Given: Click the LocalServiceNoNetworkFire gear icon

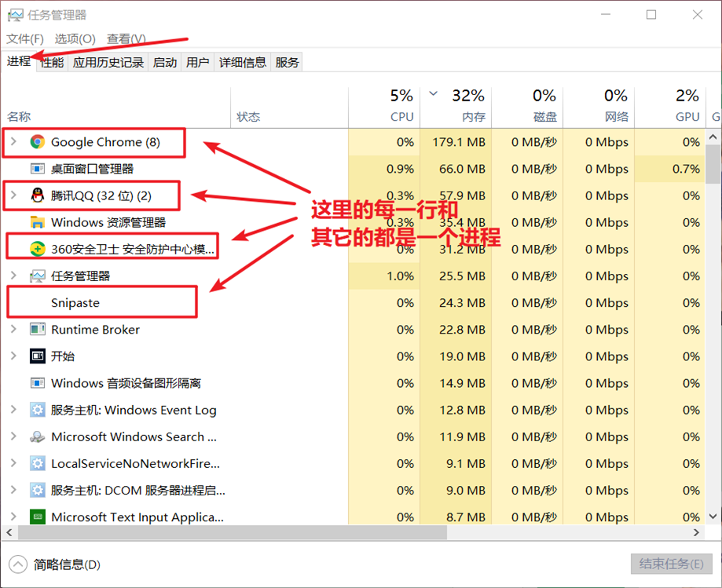Looking at the screenshot, I should pyautogui.click(x=37, y=463).
